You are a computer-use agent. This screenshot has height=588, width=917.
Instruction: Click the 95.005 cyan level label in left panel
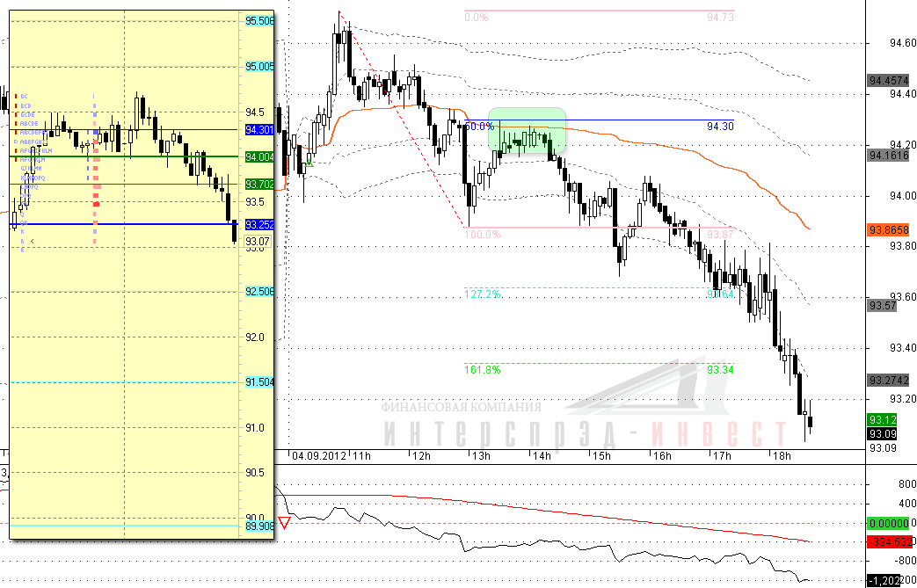coord(259,67)
